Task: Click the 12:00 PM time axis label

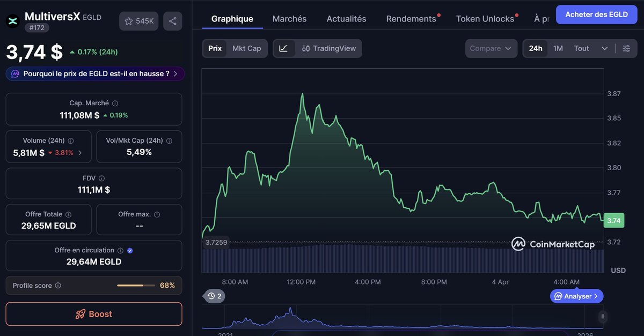Action: pyautogui.click(x=301, y=282)
